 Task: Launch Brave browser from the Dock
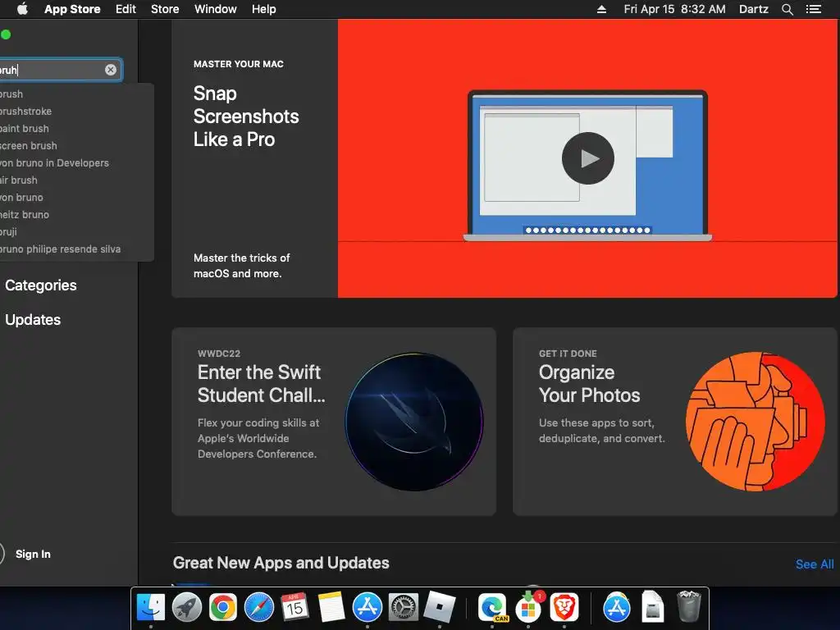(564, 607)
